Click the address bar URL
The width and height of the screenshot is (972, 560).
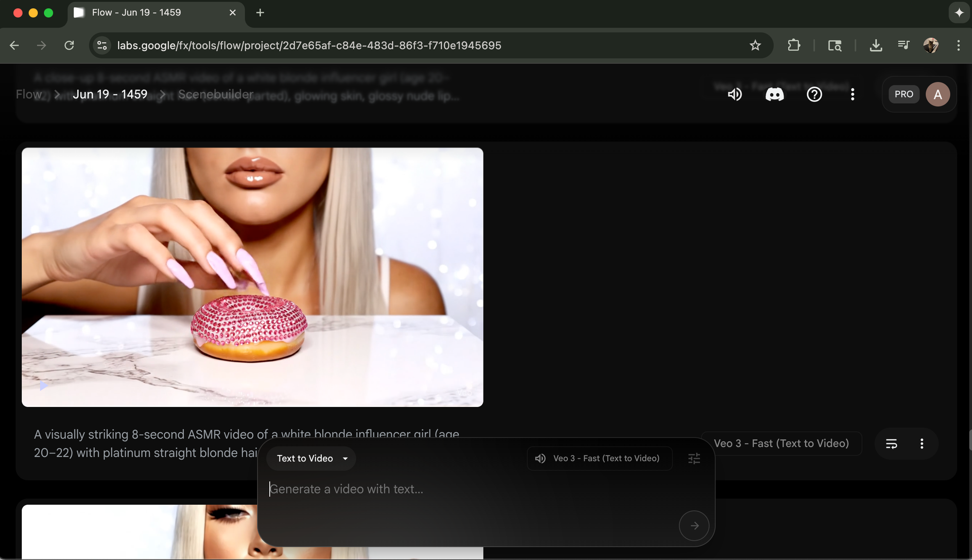(309, 45)
